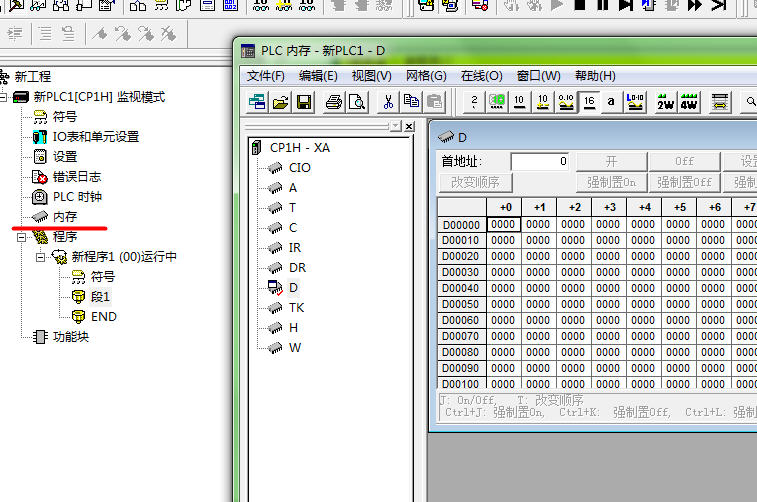Screen dimensions: 757x502
Task: Select the 4W quad-word display icon
Action: point(689,102)
